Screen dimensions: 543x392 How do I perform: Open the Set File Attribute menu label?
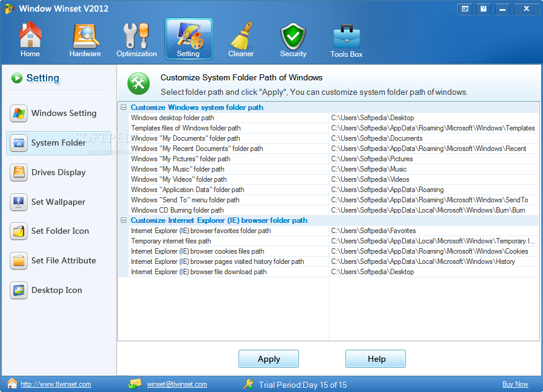point(63,260)
